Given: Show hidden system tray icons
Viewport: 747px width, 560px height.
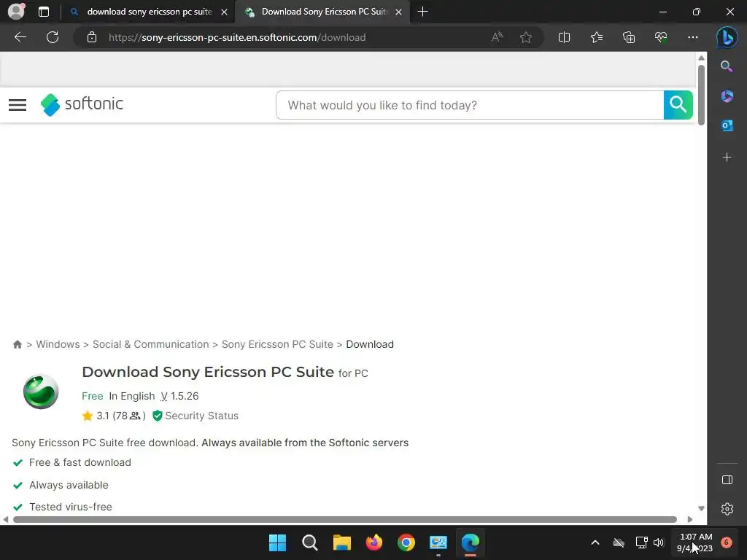Looking at the screenshot, I should pos(595,542).
